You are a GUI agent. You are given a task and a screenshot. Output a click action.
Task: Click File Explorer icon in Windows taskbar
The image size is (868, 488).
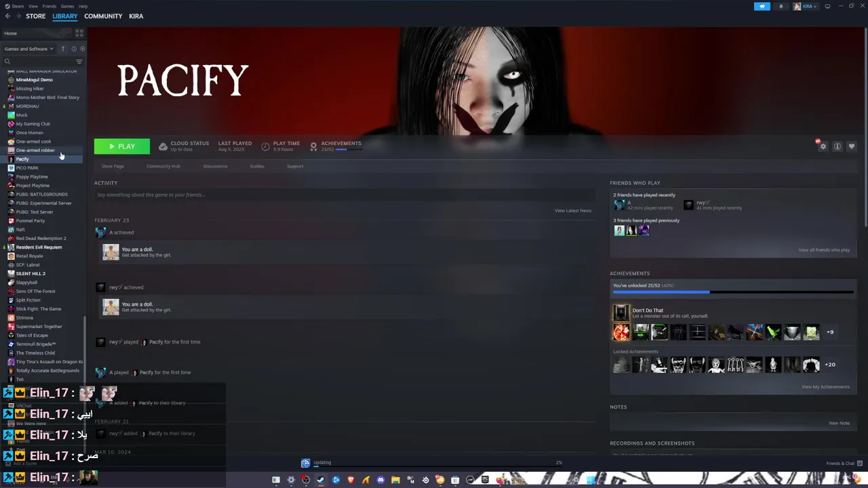(x=395, y=480)
